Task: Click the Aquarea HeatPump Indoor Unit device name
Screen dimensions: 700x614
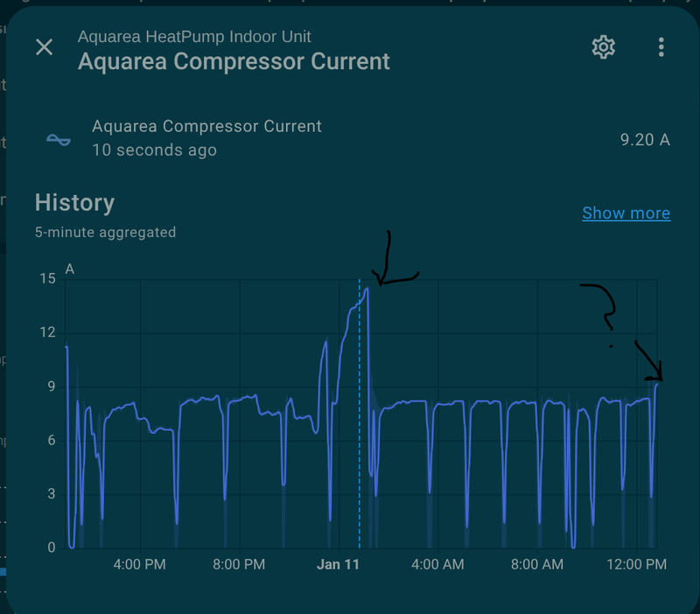Action: [194, 36]
